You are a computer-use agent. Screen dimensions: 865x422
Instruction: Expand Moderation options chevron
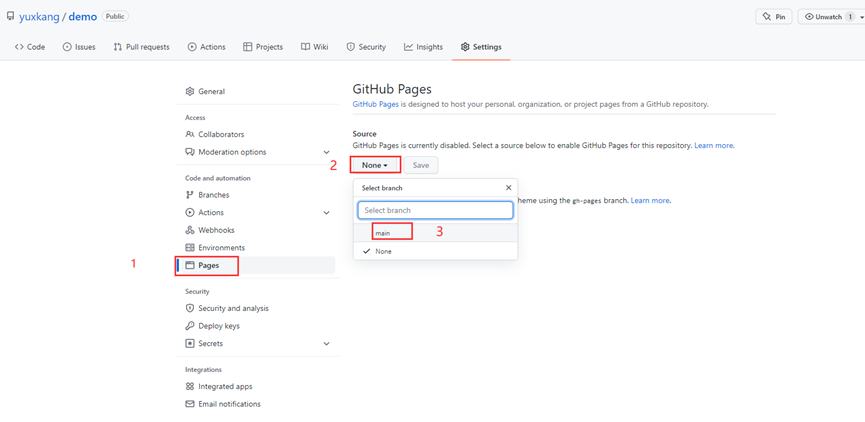326,152
